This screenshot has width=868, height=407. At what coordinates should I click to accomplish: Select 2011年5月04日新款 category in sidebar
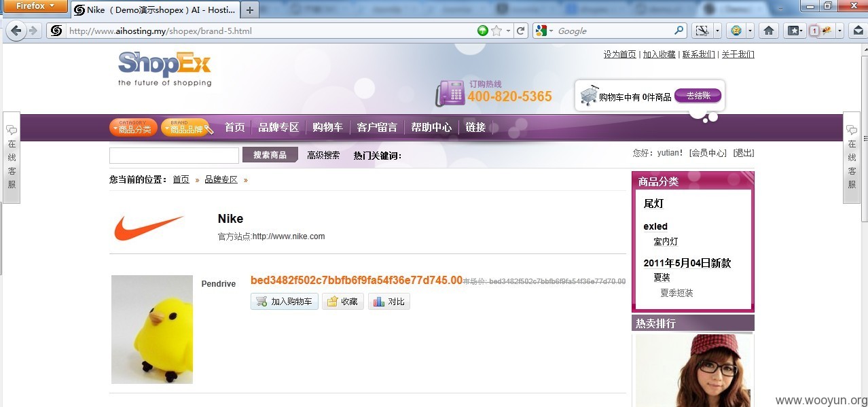687,263
